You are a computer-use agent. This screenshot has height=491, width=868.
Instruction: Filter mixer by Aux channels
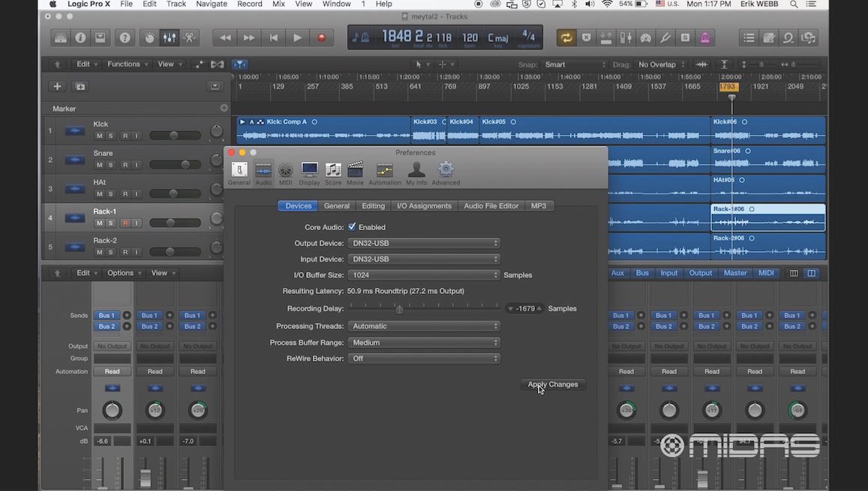617,273
